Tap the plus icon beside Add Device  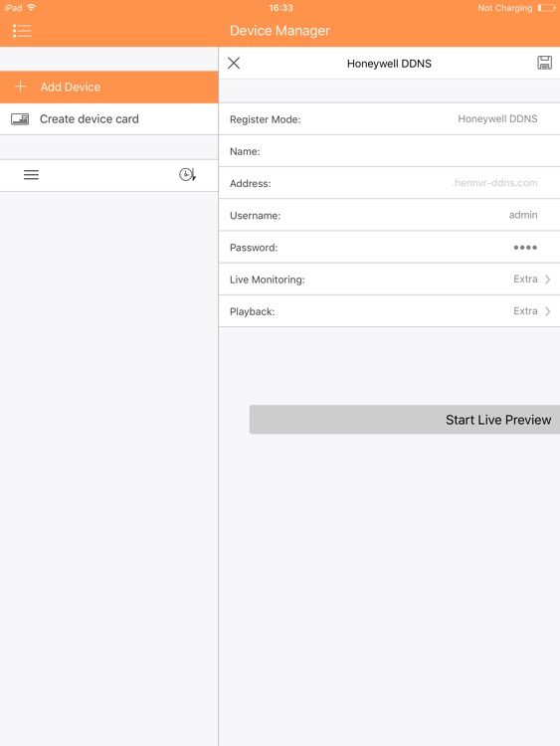(x=21, y=87)
